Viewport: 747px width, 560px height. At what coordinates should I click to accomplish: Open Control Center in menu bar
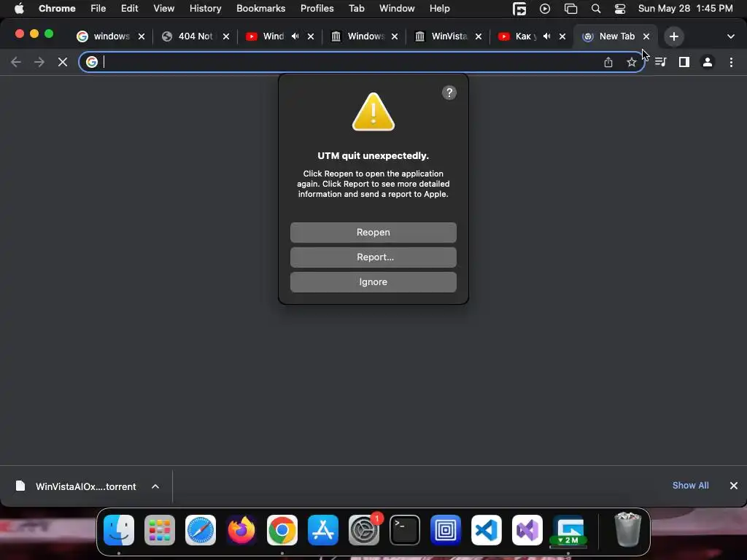(620, 9)
